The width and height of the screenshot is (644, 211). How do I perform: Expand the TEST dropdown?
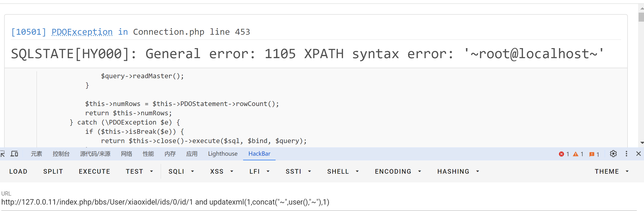pyautogui.click(x=139, y=172)
